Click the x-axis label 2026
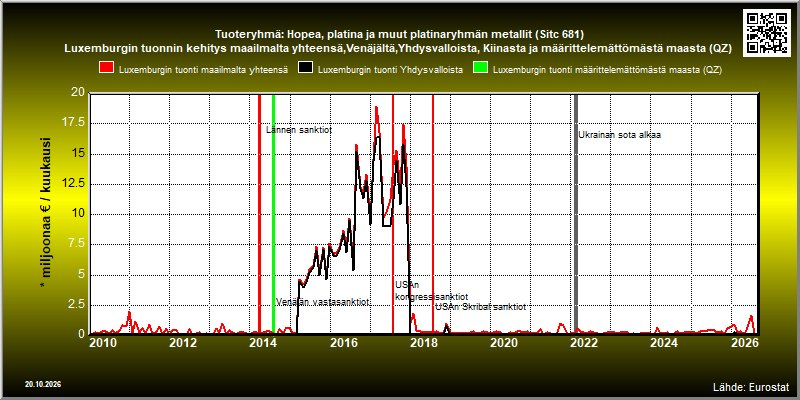 743,342
